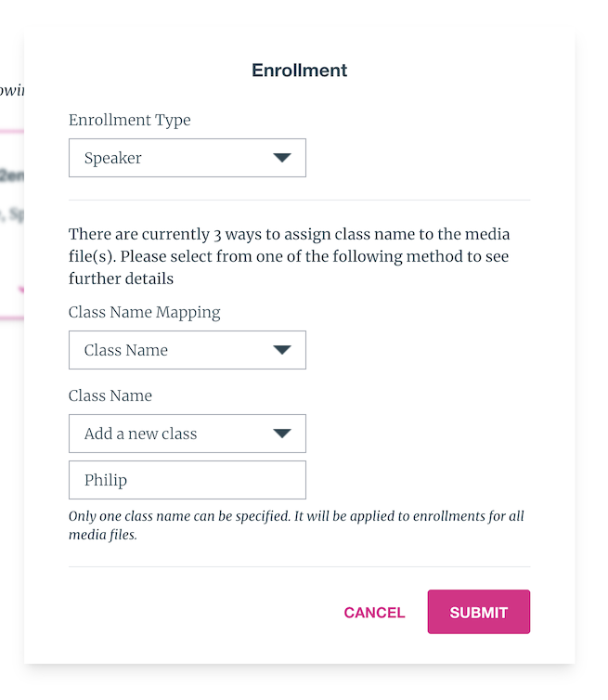Click the italic note about one class name

(x=296, y=525)
